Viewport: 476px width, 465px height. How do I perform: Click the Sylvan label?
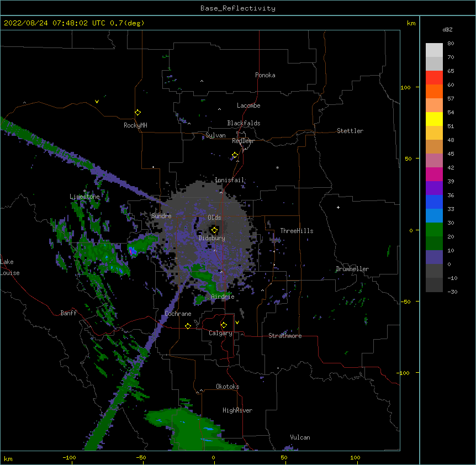click(215, 135)
